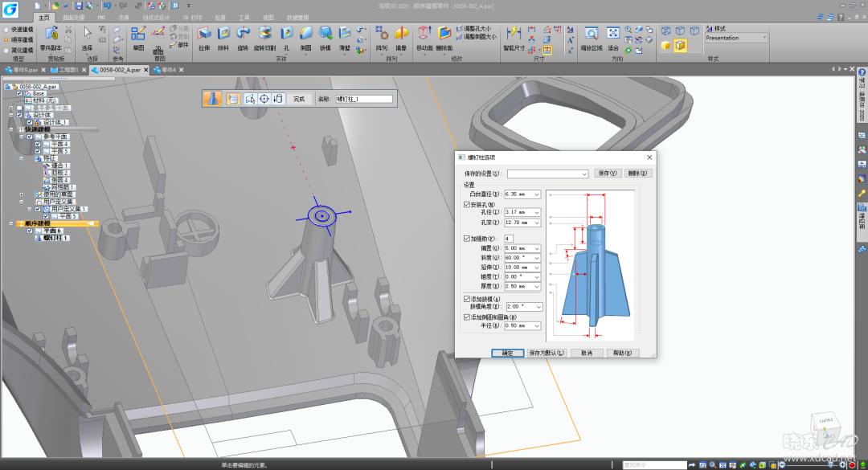
Task: Select the 快速建模 radio button
Action: tap(6, 29)
